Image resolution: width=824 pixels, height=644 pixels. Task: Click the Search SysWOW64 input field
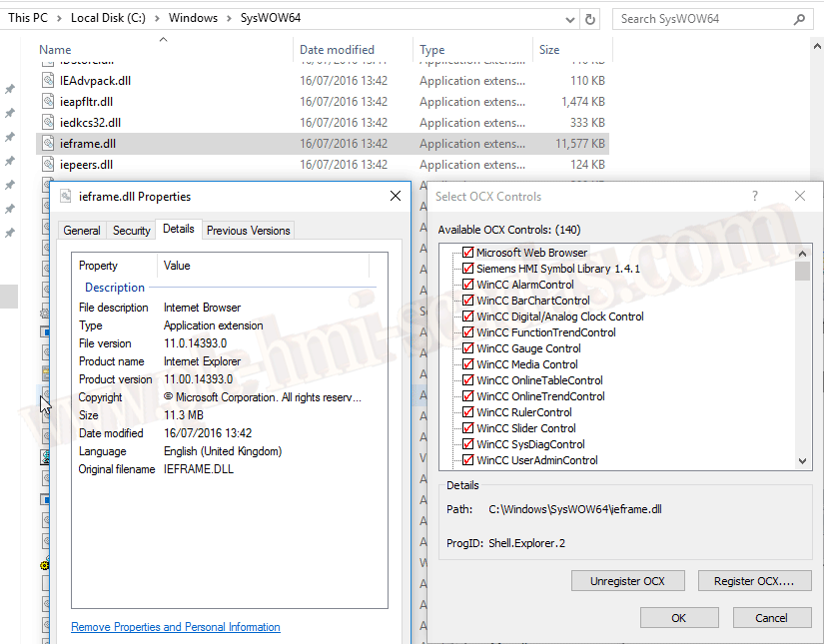[704, 19]
